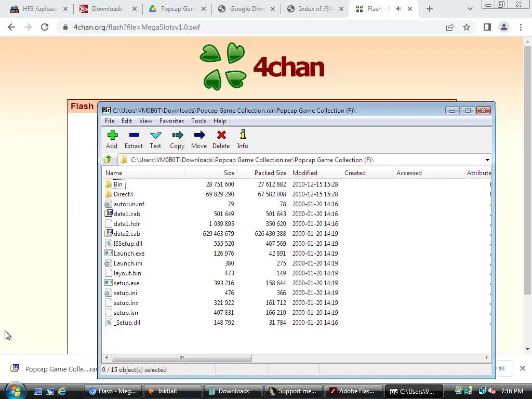This screenshot has width=532, height=399.
Task: Open the address path dropdown in 7-Zip
Action: [487, 160]
